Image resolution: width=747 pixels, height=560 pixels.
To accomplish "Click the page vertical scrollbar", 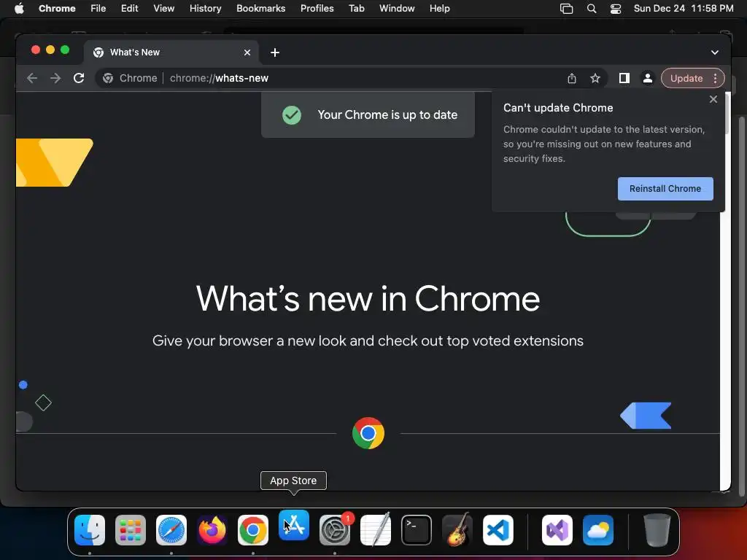I will [726, 292].
